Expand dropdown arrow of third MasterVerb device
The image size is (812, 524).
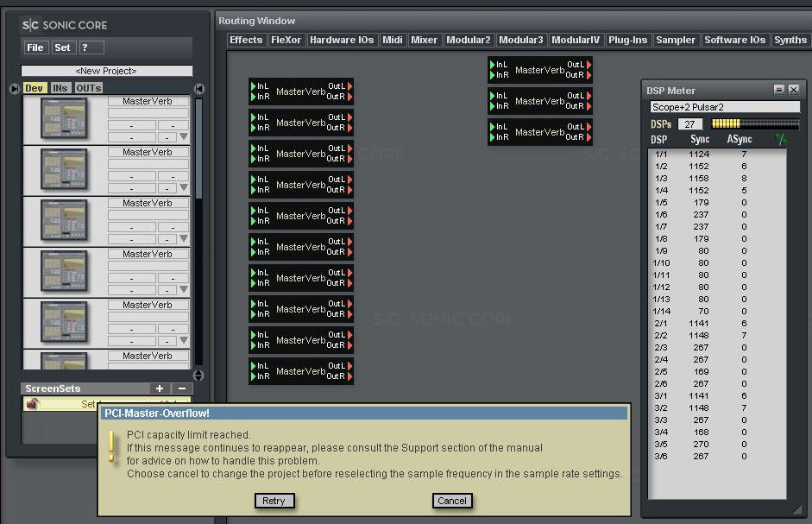coord(184,238)
